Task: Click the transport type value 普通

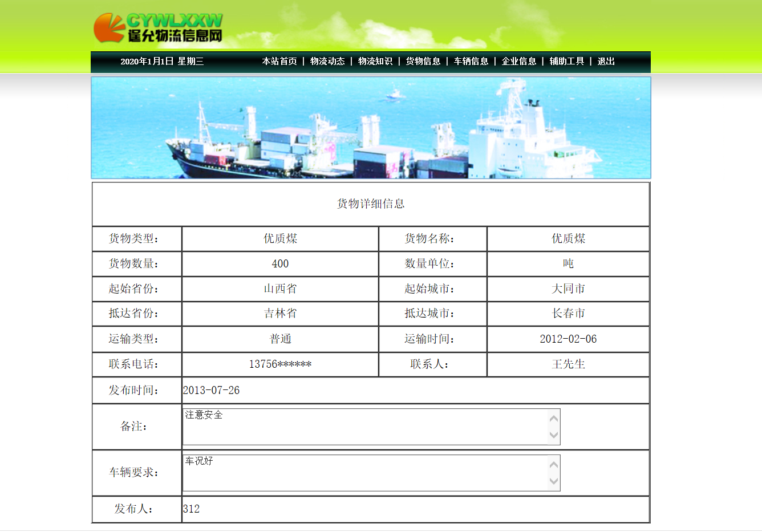Action: pyautogui.click(x=280, y=339)
